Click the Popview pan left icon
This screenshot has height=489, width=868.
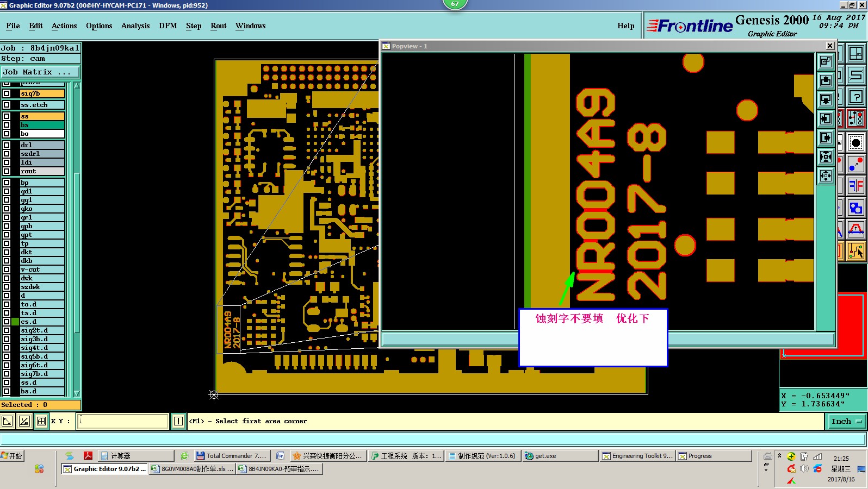pyautogui.click(x=826, y=119)
